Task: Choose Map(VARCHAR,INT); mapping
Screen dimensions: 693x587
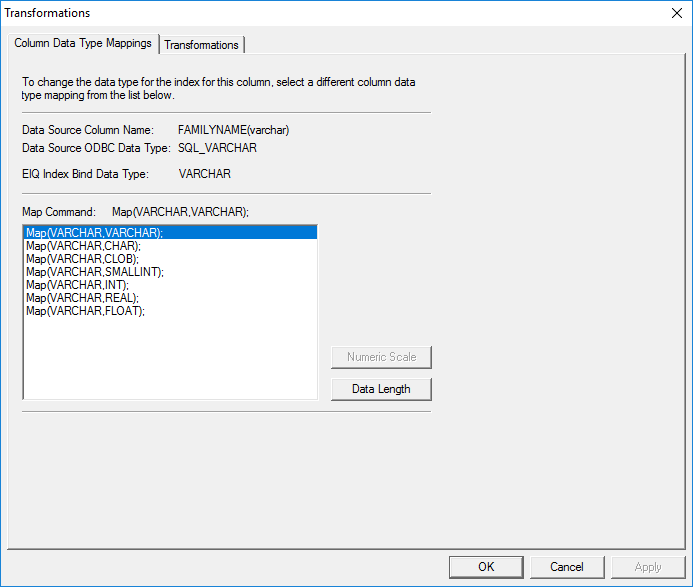Action: coord(170,285)
